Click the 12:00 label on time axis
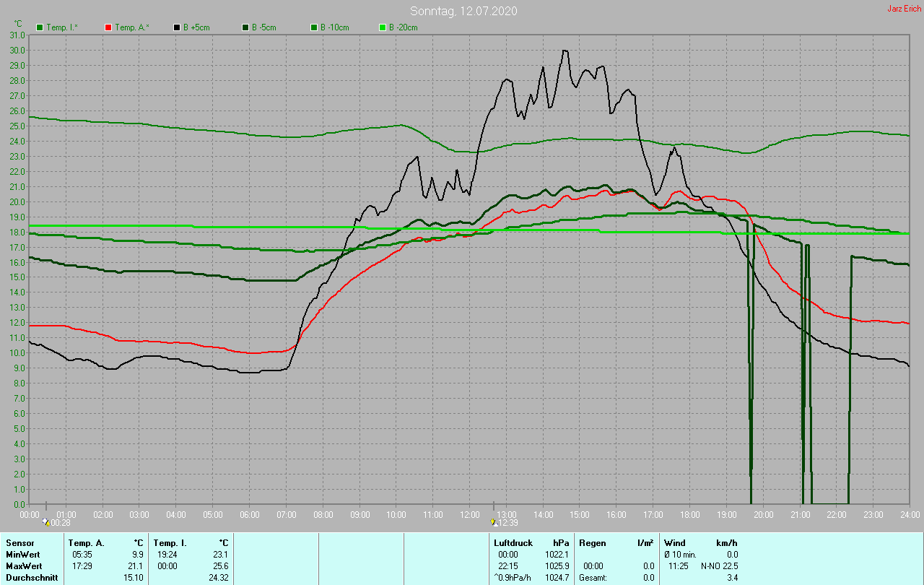Image resolution: width=924 pixels, height=585 pixels. point(469,514)
